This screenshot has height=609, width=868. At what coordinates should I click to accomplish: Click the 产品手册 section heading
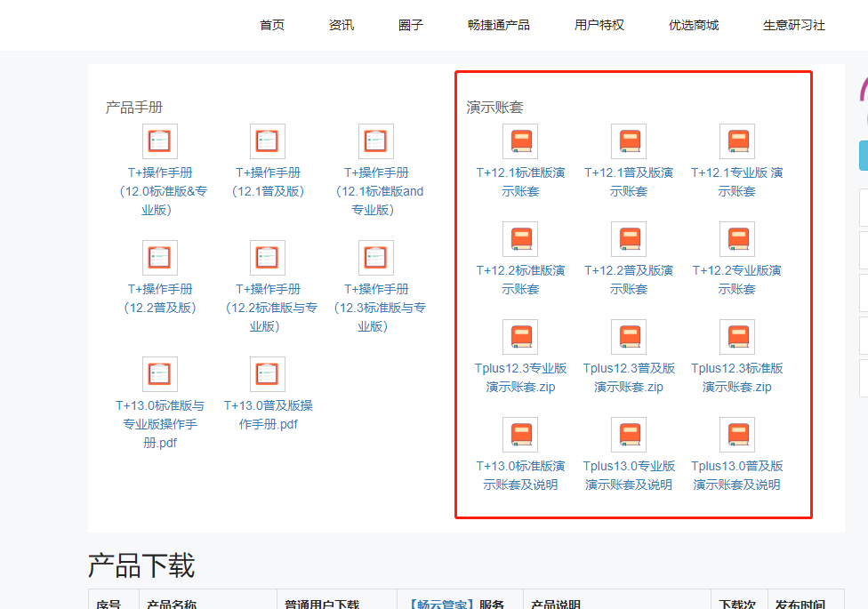tap(134, 107)
